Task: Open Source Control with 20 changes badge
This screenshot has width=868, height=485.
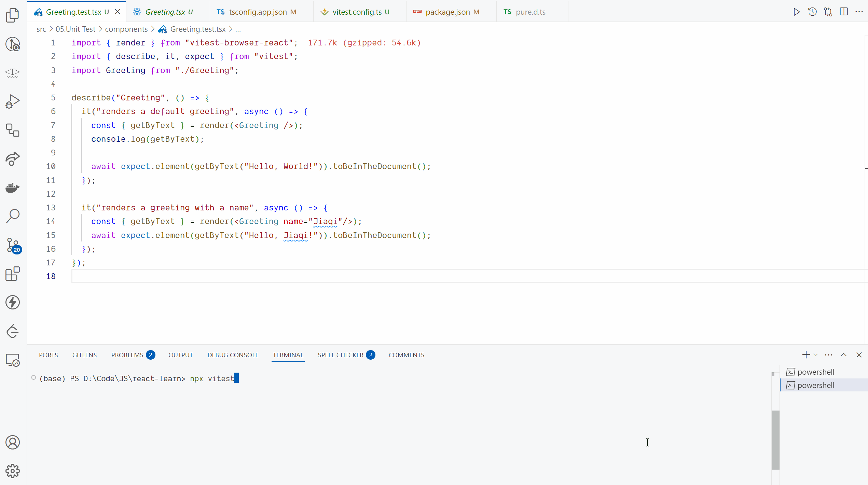Action: click(13, 245)
